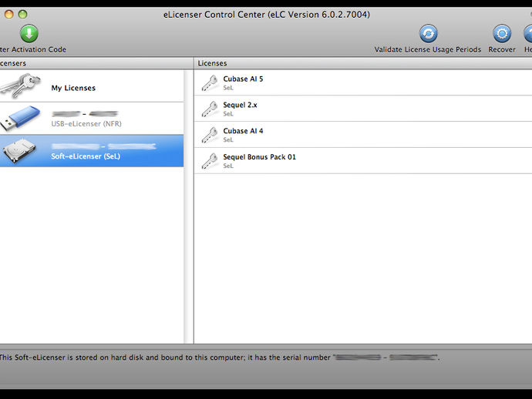This screenshot has height=399, width=532.
Task: Click SeL subtitle under Sequel Bonus Pack 01
Action: (228, 166)
